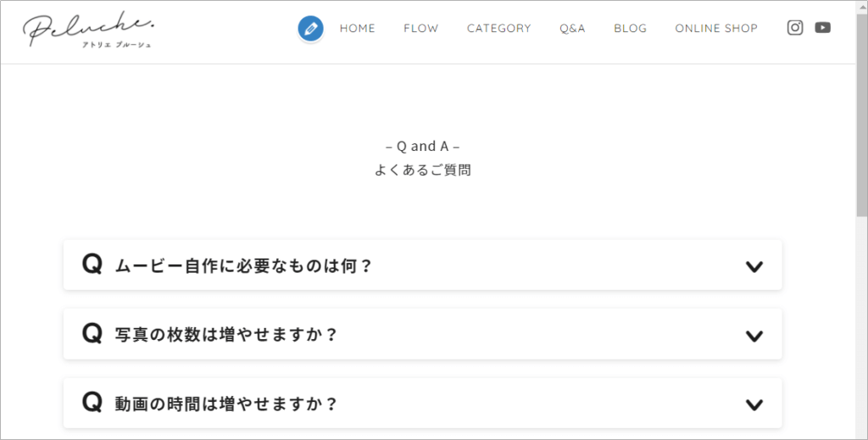This screenshot has width=868, height=440.
Task: Open the YouTube icon link
Action: click(822, 28)
